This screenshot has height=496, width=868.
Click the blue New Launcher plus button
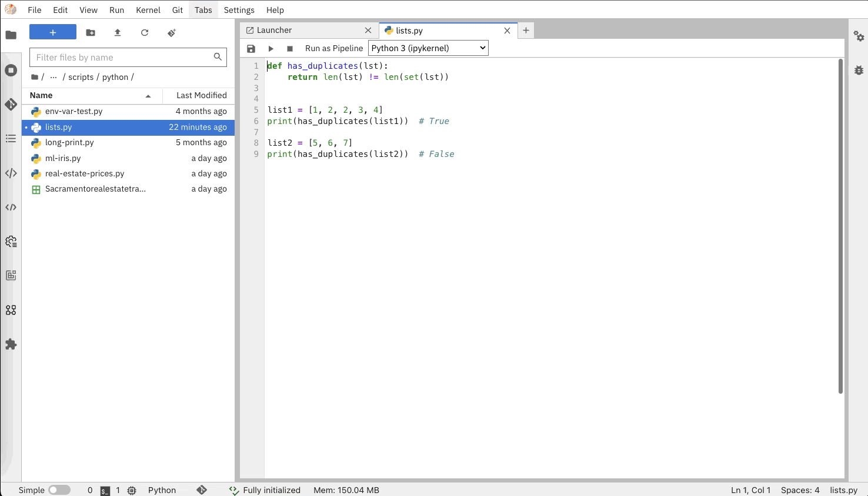coord(53,32)
